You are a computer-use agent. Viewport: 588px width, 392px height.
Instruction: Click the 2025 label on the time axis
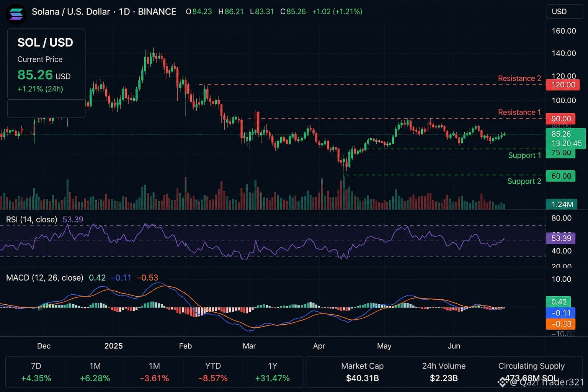114,346
